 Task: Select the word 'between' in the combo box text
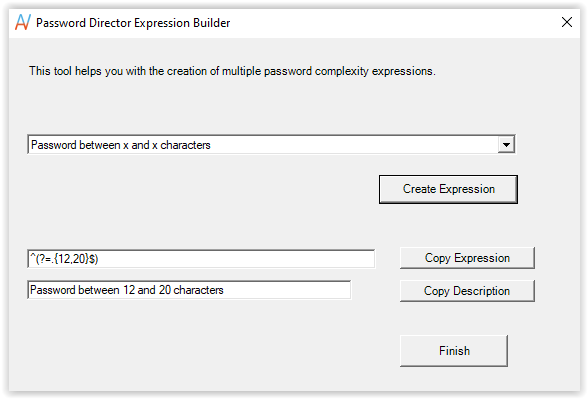tap(99, 145)
